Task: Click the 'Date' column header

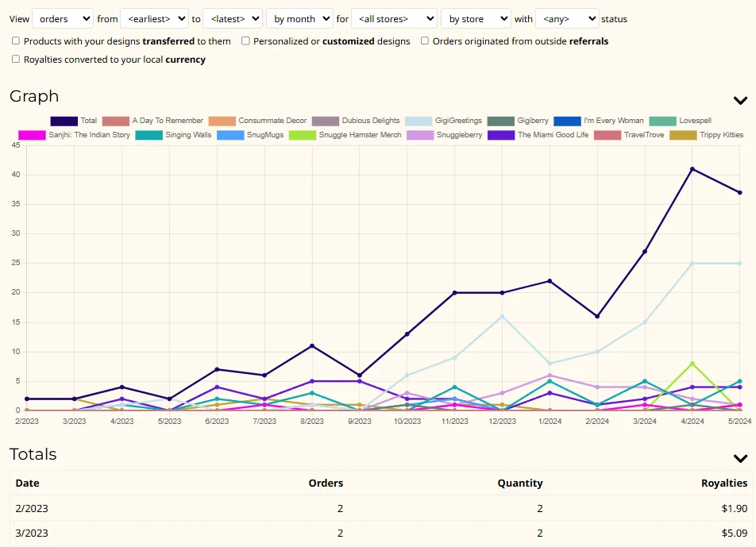Action: pyautogui.click(x=28, y=483)
